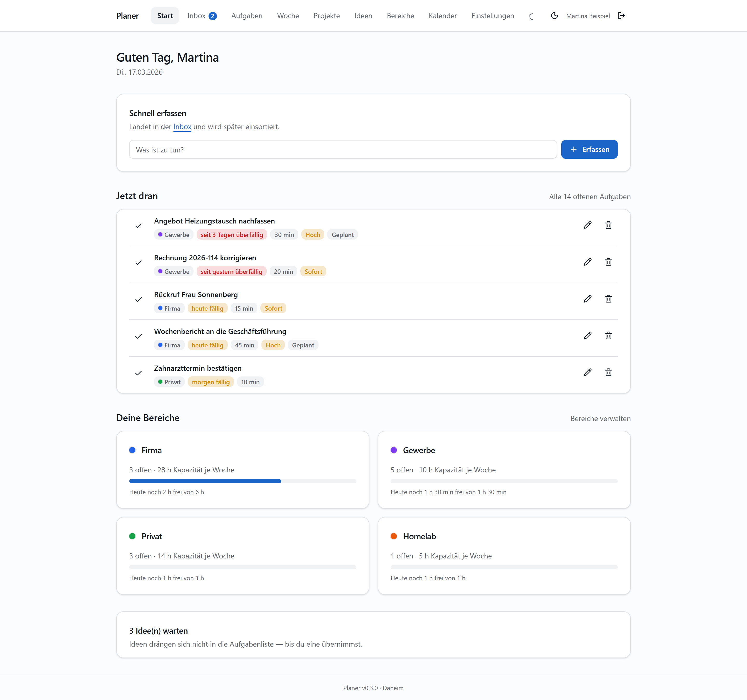
Task: Open Alle 14 offenen Aufgaben link
Action: point(590,197)
